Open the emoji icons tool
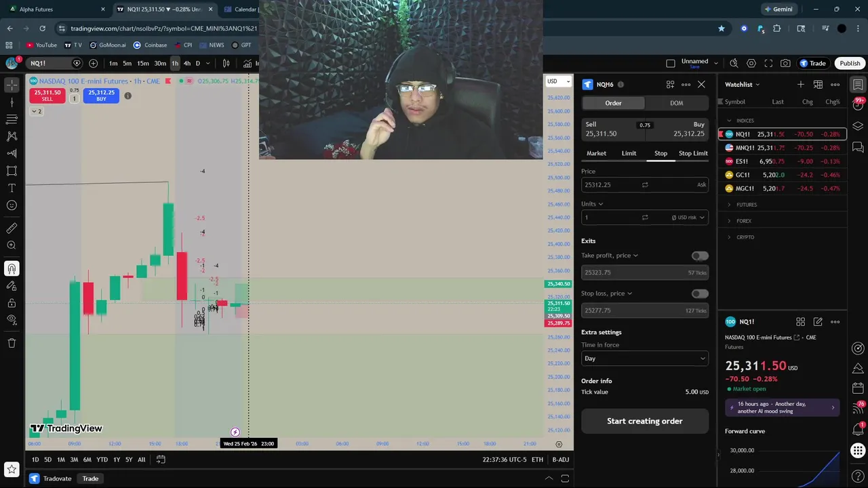Viewport: 868px width, 488px height. pyautogui.click(x=12, y=205)
